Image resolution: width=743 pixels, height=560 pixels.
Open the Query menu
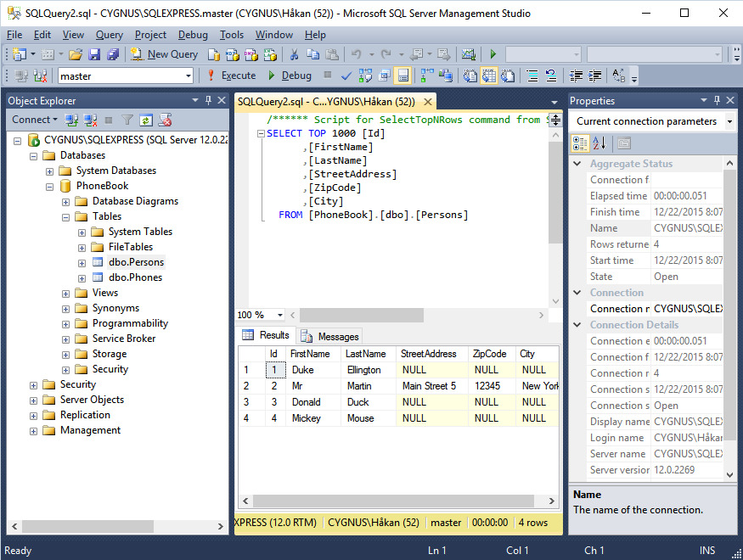109,35
